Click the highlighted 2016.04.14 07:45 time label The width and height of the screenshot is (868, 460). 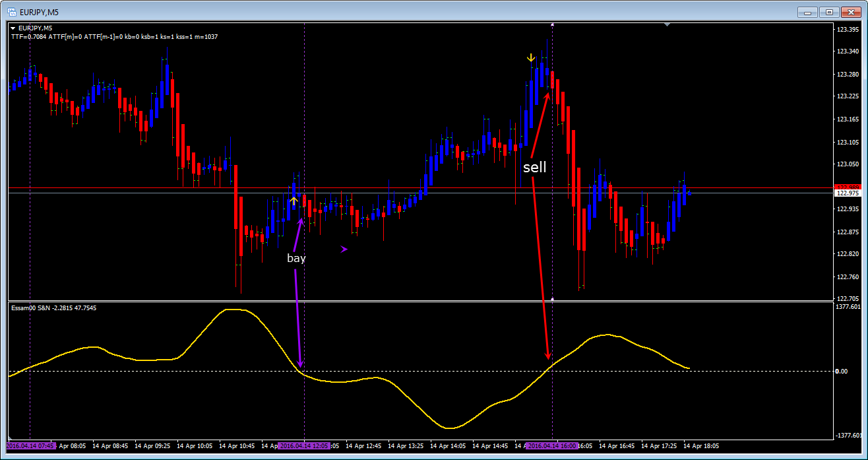tap(31, 446)
